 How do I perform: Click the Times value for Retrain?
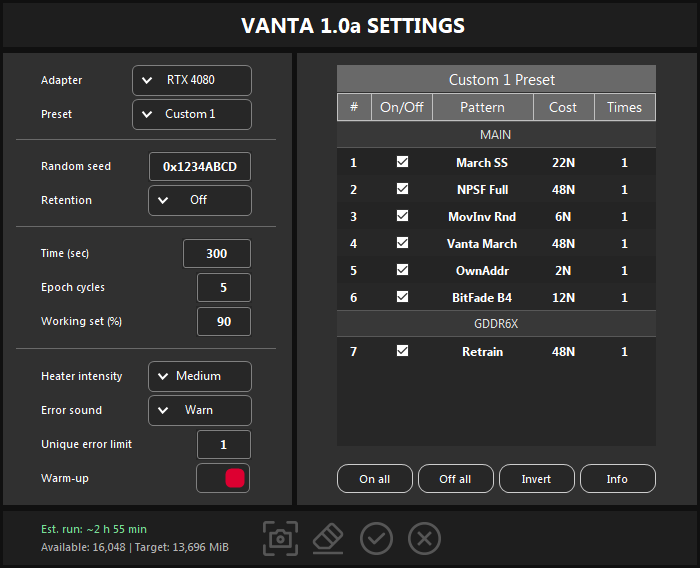625,352
